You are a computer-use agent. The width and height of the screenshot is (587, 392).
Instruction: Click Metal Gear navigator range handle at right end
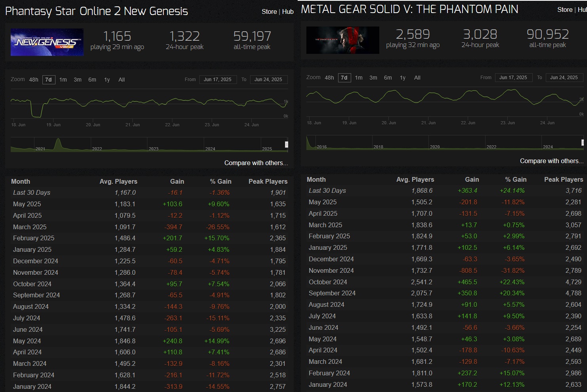[x=582, y=143]
